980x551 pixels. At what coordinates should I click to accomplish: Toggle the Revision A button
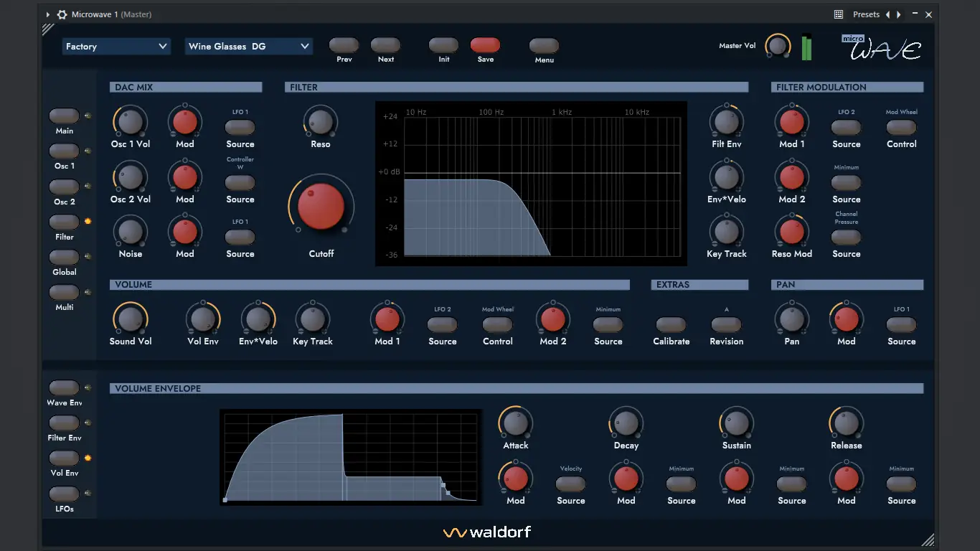pyautogui.click(x=727, y=325)
